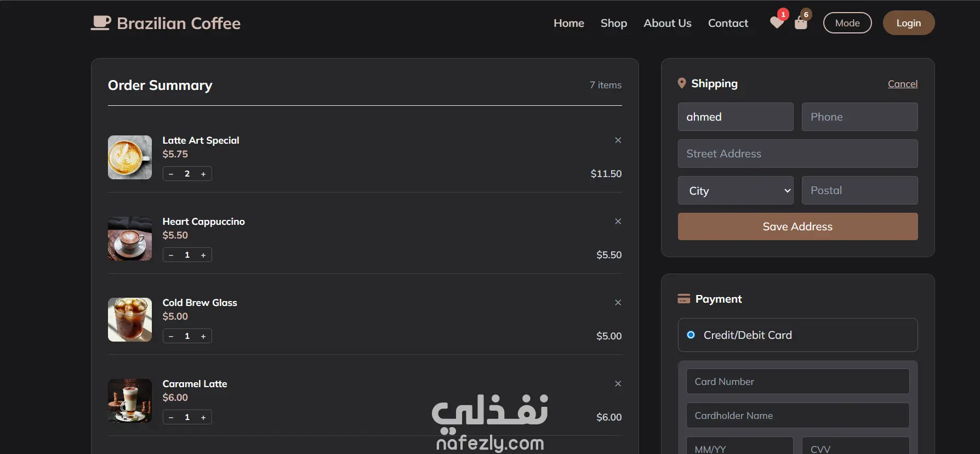
Task: Click the Shipping location pin icon
Action: [682, 83]
